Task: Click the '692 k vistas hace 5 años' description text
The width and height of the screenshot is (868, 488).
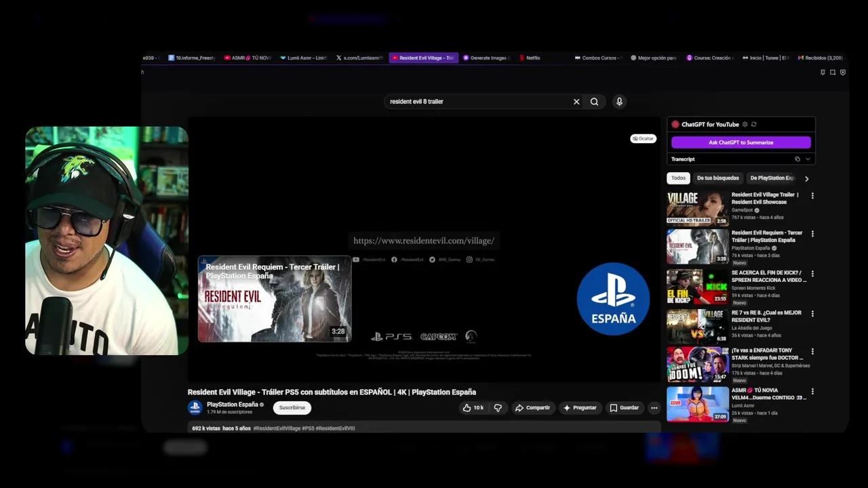Action: click(221, 428)
